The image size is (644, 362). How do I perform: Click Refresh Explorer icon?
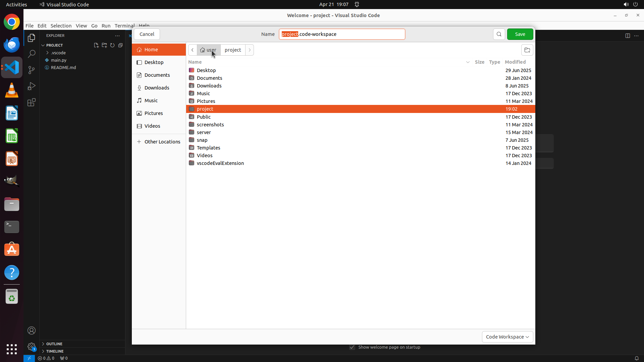[112, 45]
